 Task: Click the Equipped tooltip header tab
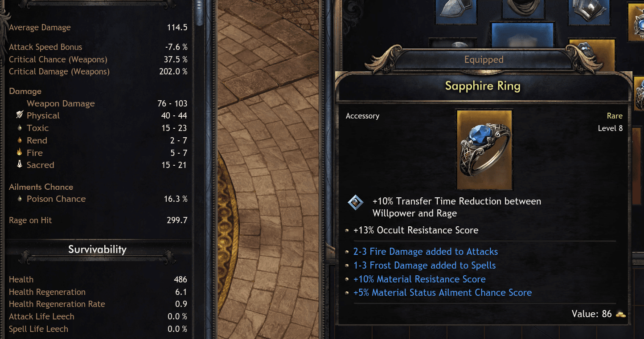(484, 59)
